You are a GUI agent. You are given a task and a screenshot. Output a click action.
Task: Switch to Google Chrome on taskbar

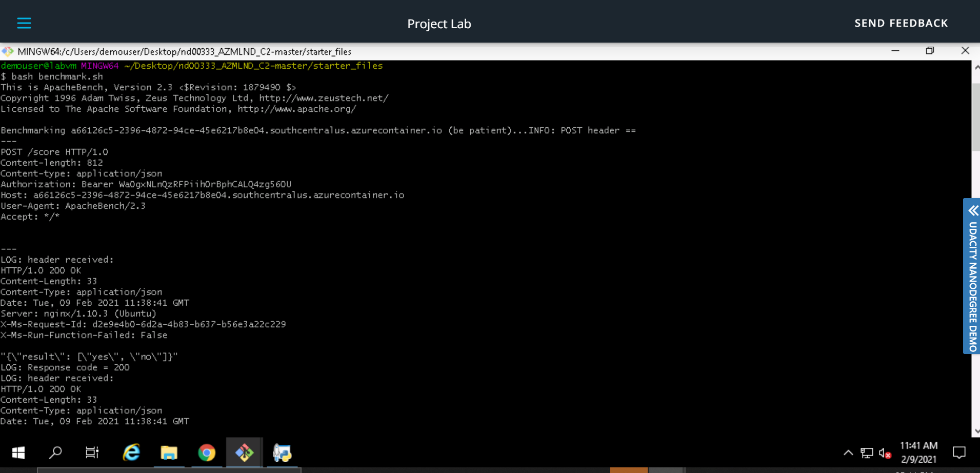[x=207, y=452]
